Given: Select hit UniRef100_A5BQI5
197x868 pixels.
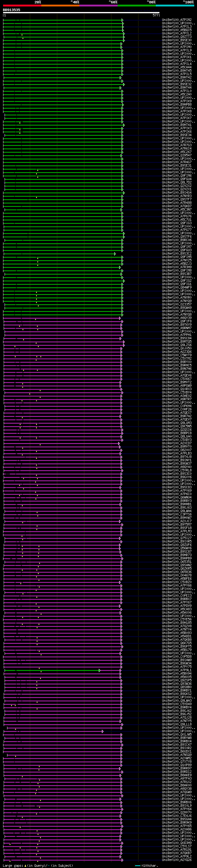Looking at the screenshot, I should click(x=177, y=30).
